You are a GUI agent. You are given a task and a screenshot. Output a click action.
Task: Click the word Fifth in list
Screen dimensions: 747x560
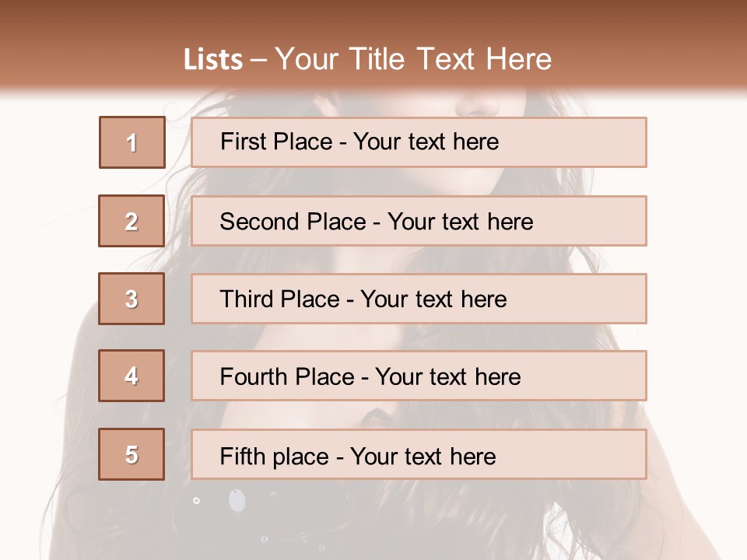(242, 456)
